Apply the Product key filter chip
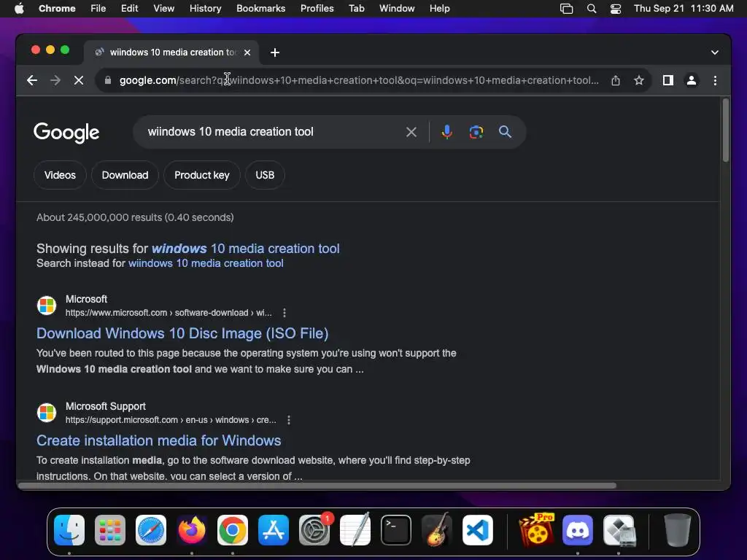 pyautogui.click(x=202, y=175)
